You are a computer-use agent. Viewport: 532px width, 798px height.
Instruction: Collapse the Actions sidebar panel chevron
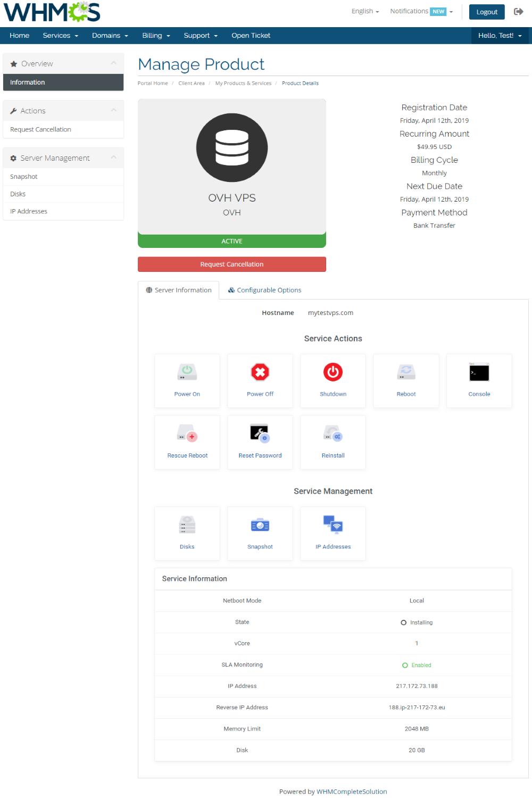[x=113, y=111]
